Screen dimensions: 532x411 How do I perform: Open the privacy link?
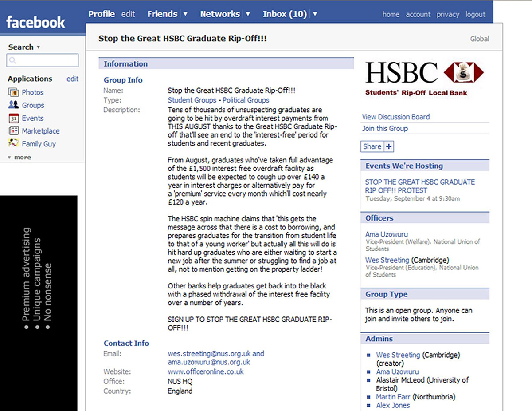pyautogui.click(x=448, y=14)
